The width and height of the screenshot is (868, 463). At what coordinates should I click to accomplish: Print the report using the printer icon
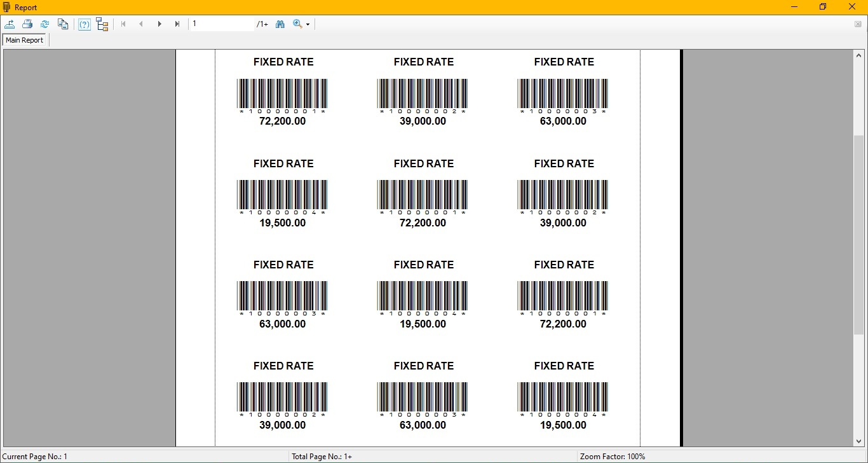point(27,24)
